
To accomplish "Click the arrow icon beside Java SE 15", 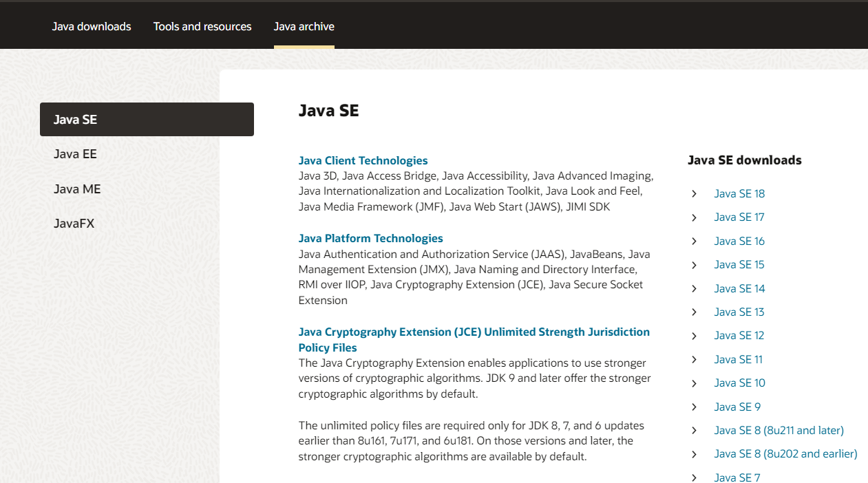I will tap(695, 265).
